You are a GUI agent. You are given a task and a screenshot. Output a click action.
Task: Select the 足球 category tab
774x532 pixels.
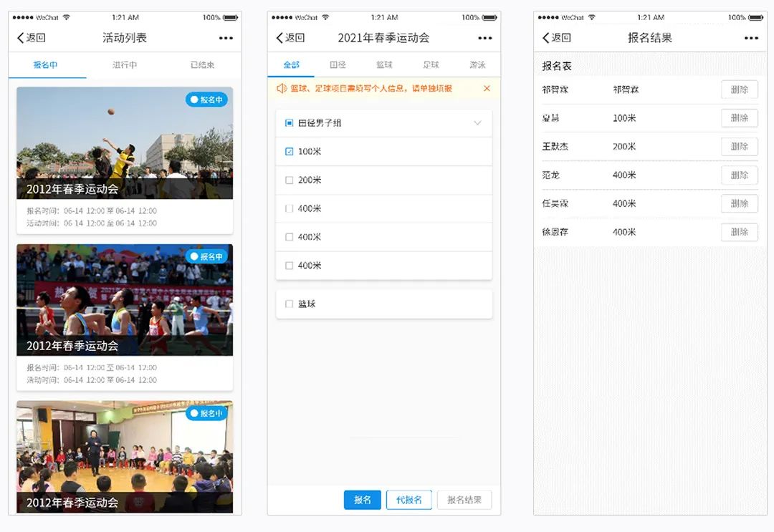pos(431,65)
